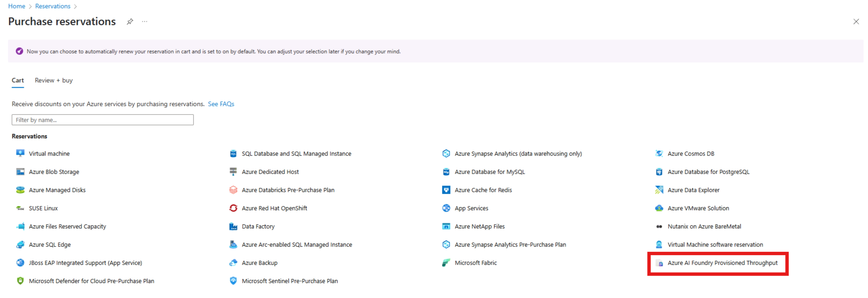Click the Azure Files Reserved Capacity icon

20,226
